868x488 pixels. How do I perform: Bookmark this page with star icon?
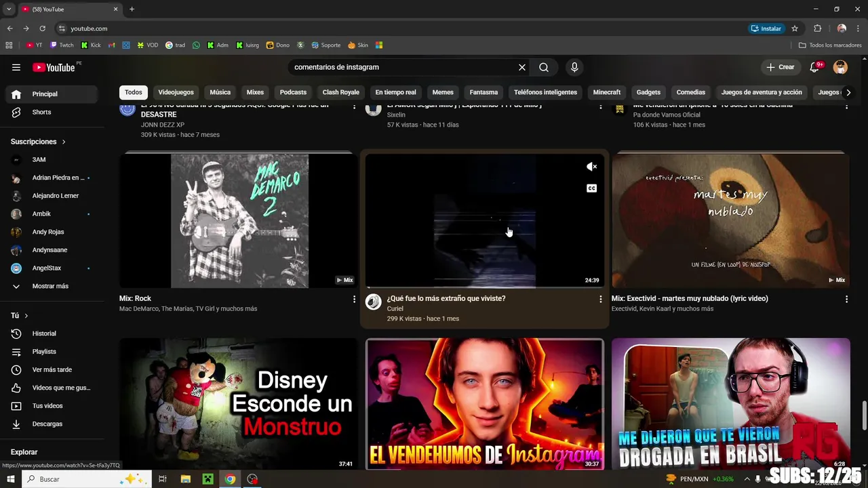(795, 28)
